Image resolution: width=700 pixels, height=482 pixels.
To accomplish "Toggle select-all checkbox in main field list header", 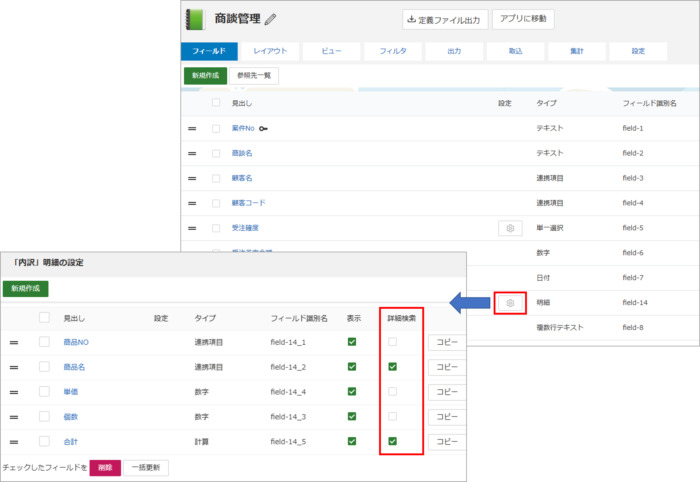I will [x=216, y=103].
